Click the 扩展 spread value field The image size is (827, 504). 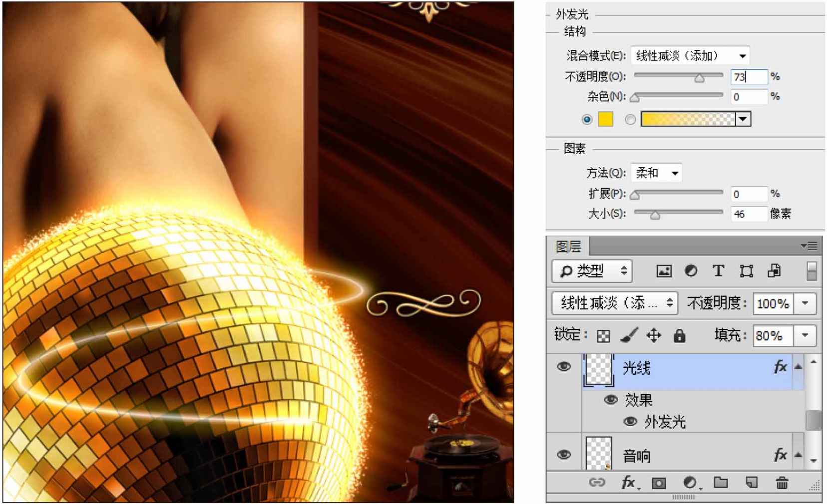(x=749, y=194)
